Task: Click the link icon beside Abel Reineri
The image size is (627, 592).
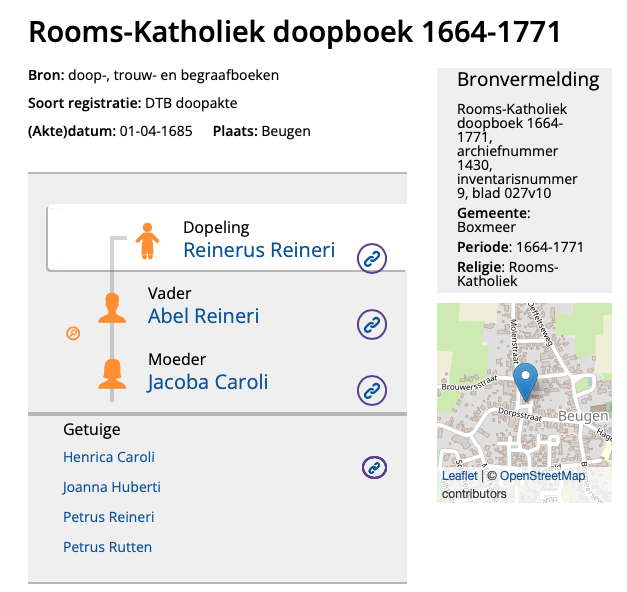Action: tap(372, 324)
